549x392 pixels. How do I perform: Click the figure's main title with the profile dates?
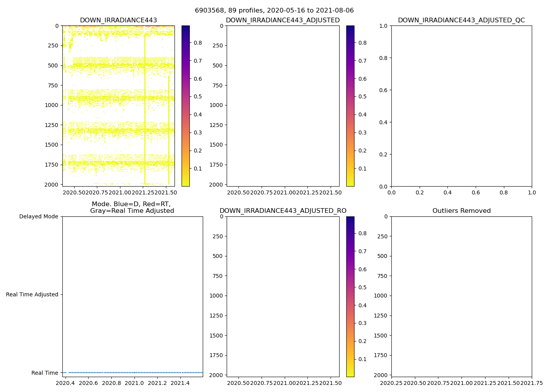pyautogui.click(x=274, y=11)
